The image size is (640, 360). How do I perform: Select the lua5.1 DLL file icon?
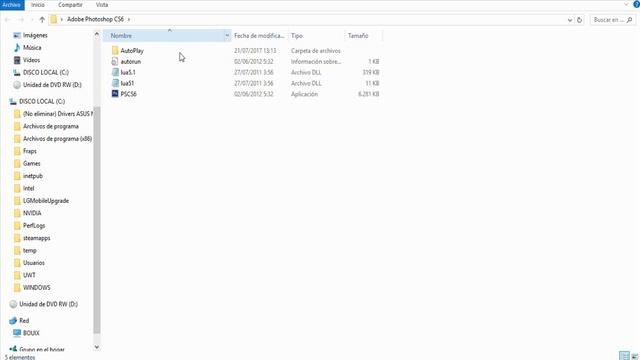click(x=115, y=72)
